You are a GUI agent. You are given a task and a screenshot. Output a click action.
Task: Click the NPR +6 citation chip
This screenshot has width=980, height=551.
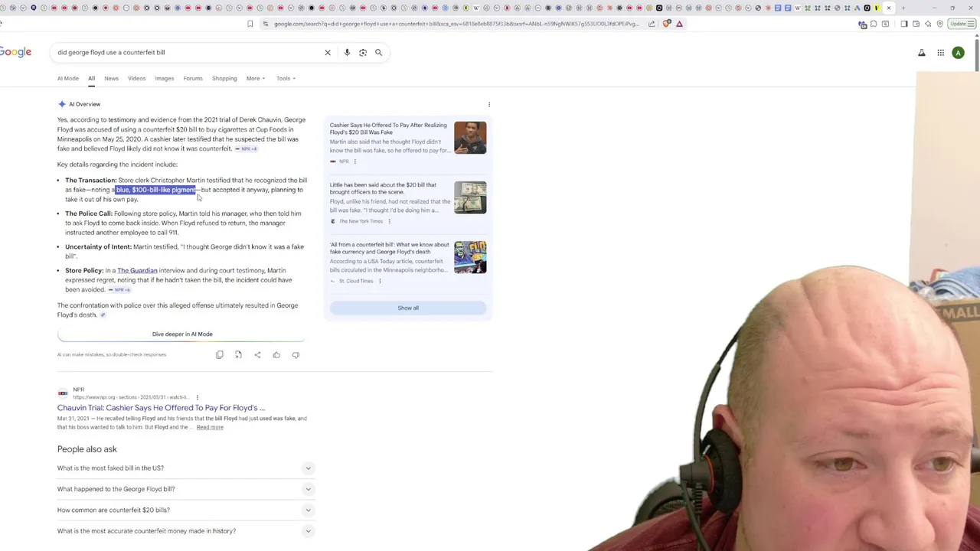[119, 290]
